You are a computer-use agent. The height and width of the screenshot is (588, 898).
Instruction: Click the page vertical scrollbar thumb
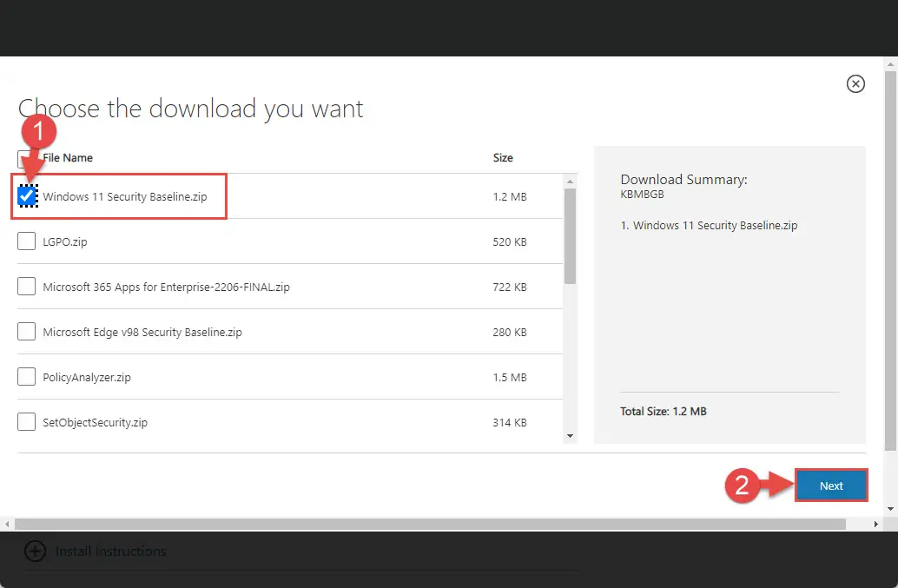(890, 261)
